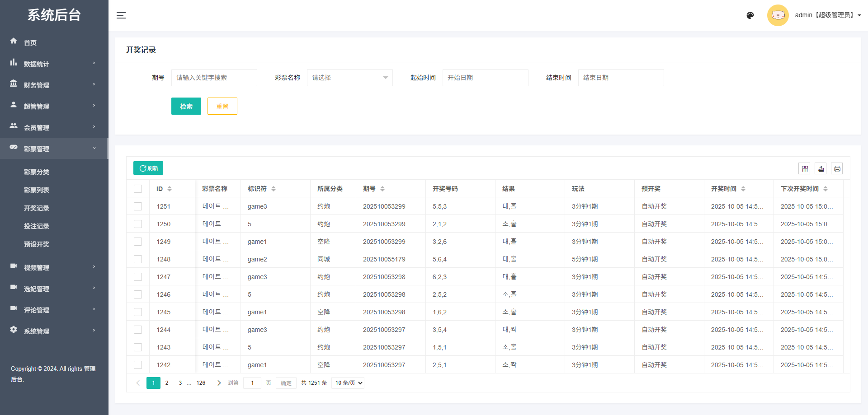Click the print table icon
This screenshot has height=415, width=868.
tap(837, 168)
